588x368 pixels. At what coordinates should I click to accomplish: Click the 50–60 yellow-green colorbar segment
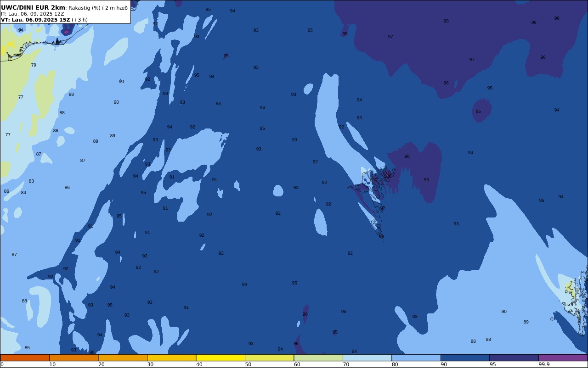pos(269,357)
